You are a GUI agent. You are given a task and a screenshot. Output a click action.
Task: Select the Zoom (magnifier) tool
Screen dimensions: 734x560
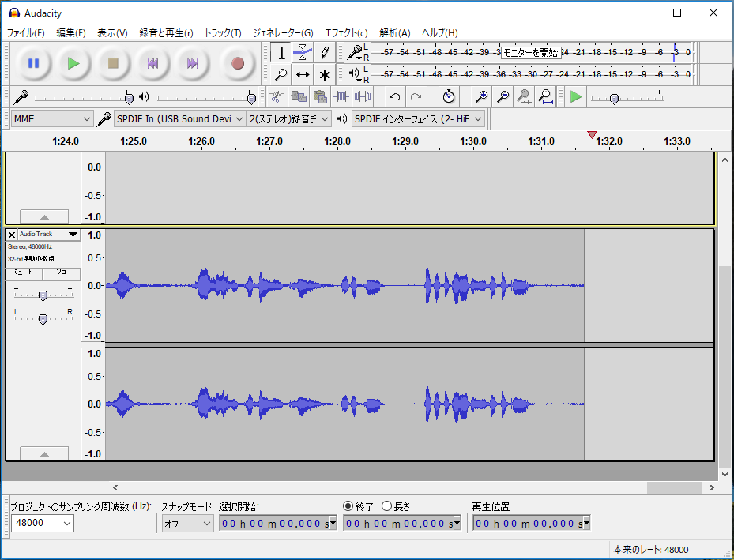(x=281, y=74)
